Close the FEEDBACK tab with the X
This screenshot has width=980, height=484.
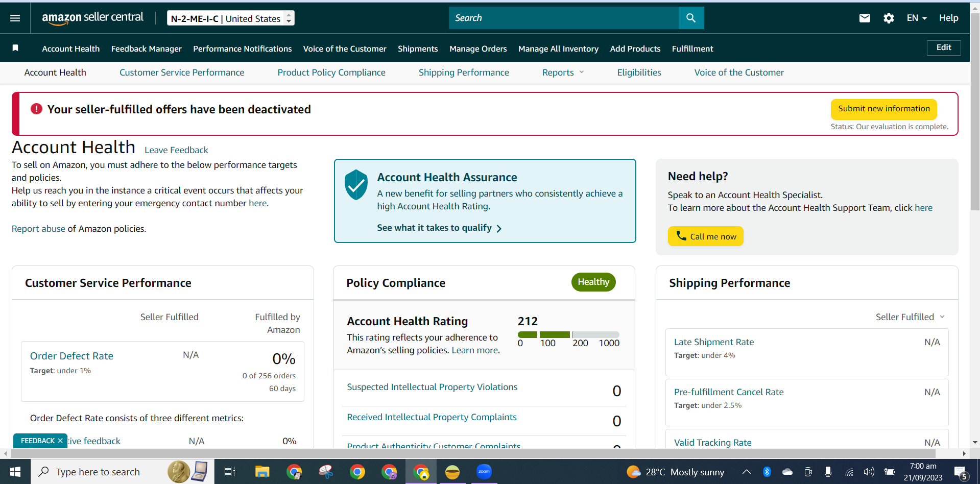pos(60,441)
